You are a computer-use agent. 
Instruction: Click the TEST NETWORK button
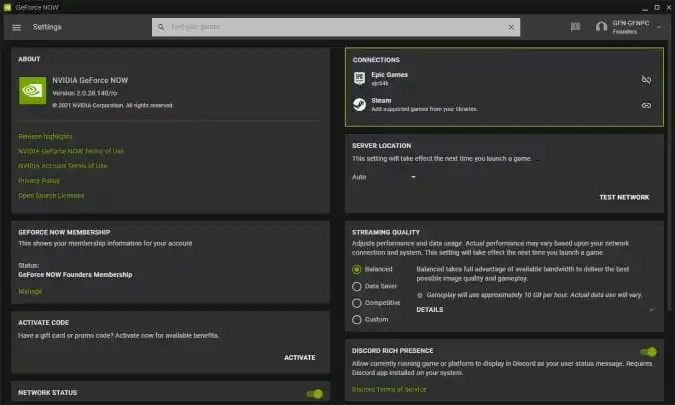624,198
